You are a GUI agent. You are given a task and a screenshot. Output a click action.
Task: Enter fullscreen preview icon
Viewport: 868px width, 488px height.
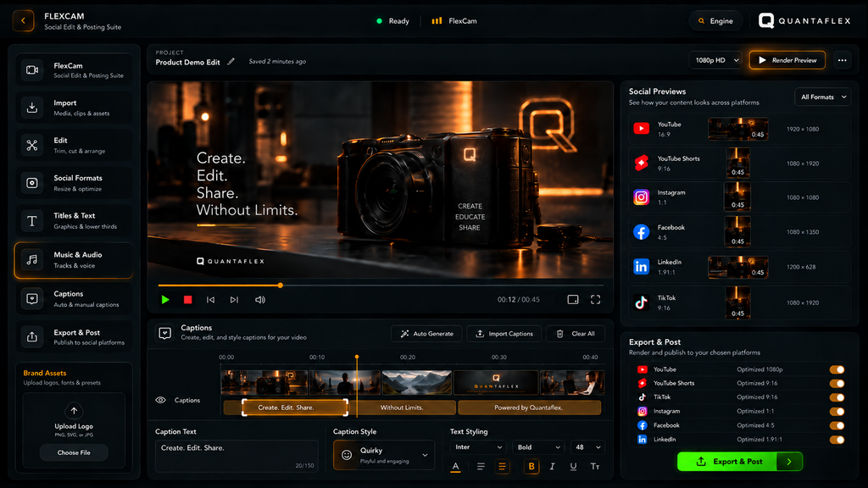pos(596,299)
